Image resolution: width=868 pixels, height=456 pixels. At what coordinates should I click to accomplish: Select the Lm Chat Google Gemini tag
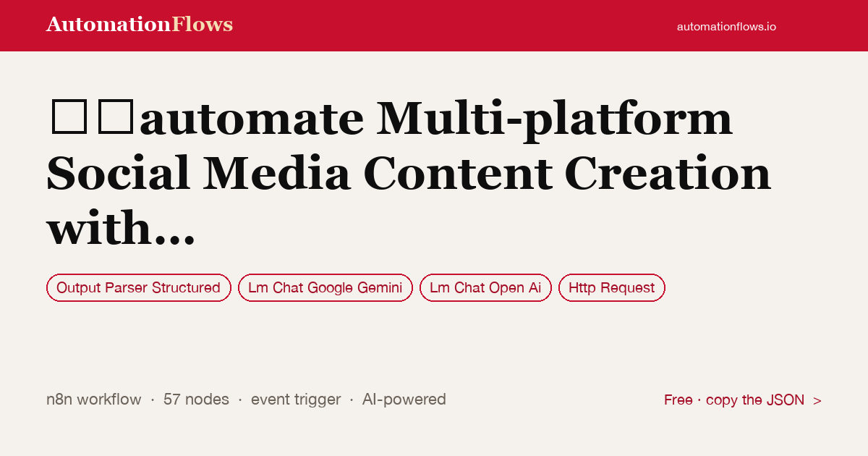(x=325, y=287)
